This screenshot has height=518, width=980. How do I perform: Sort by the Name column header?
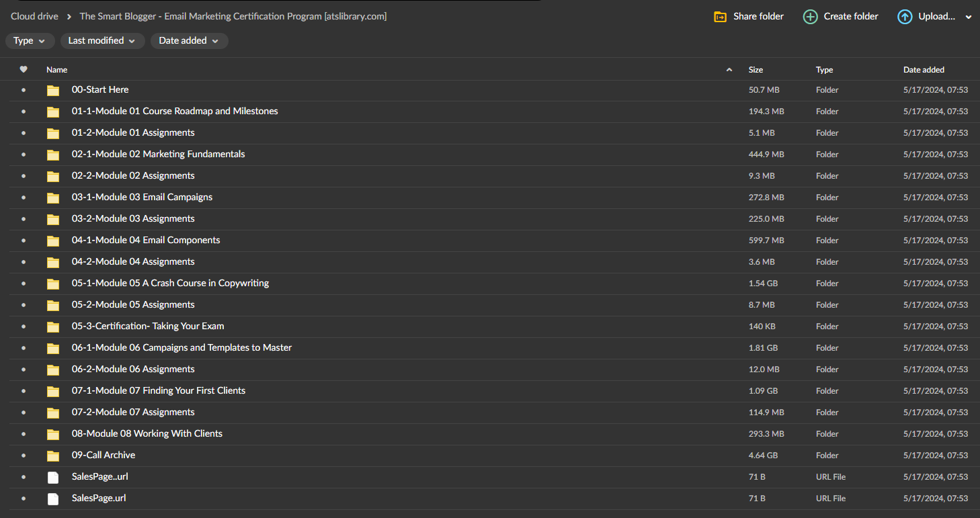click(57, 70)
